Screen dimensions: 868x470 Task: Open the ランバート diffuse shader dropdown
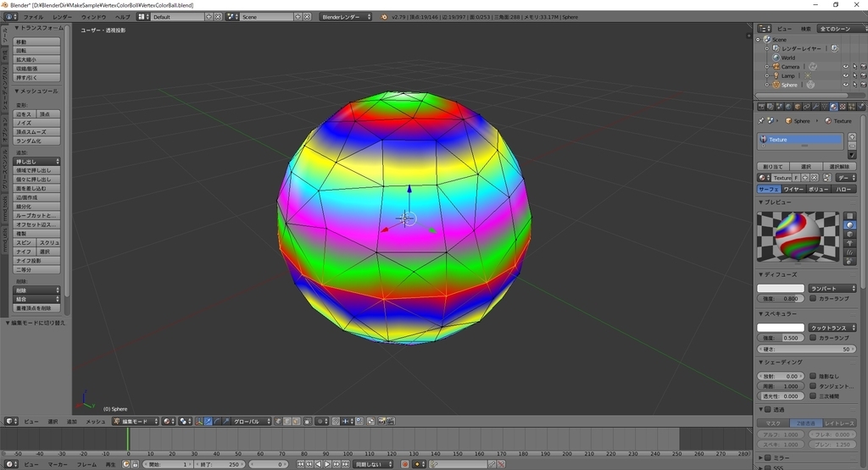click(x=832, y=289)
